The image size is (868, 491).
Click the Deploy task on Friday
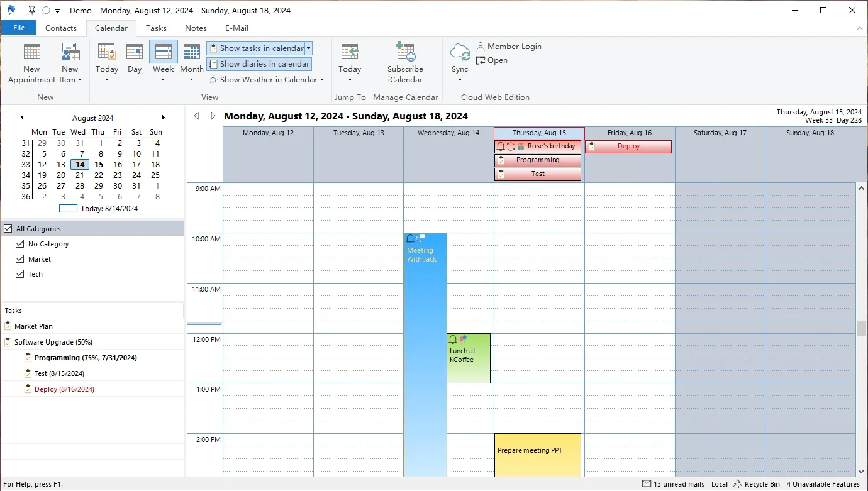[628, 146]
